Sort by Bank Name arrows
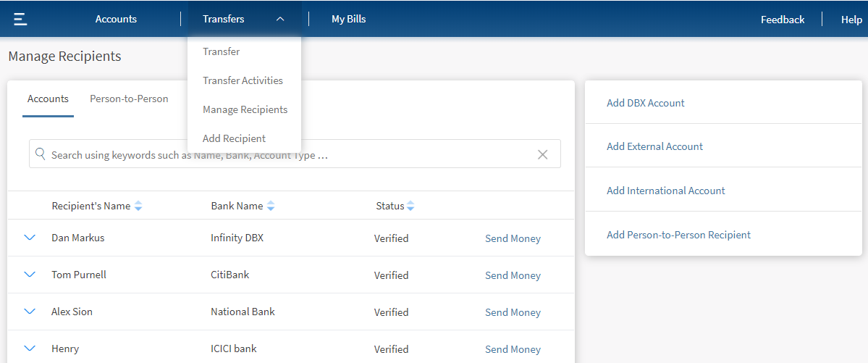 tap(271, 206)
